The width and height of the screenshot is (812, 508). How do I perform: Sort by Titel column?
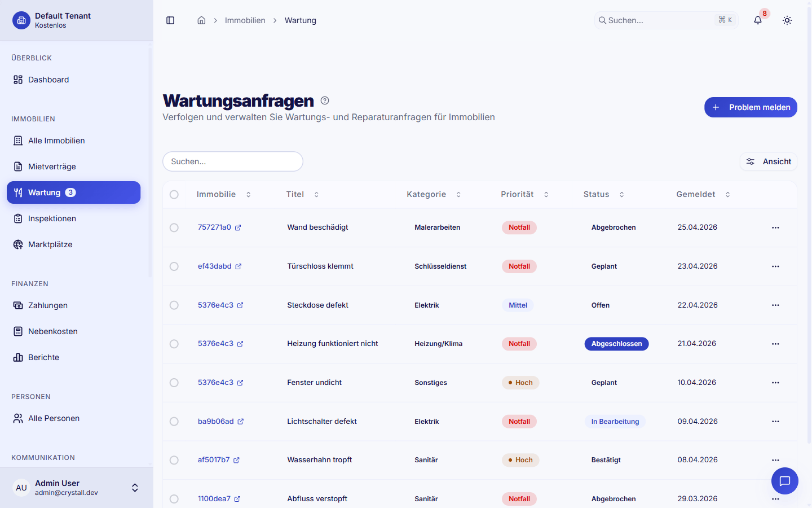302,194
